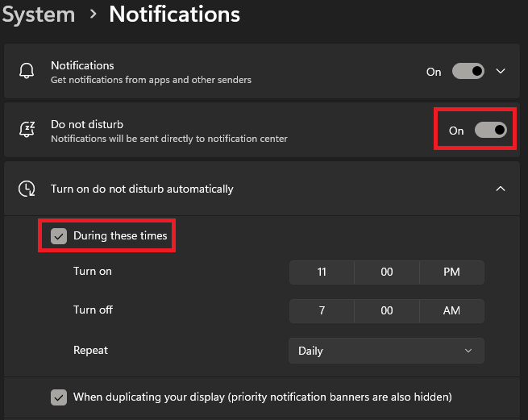This screenshot has width=528, height=420.
Task: Click the Notifications page title in the breadcrumb
Action: click(x=174, y=15)
